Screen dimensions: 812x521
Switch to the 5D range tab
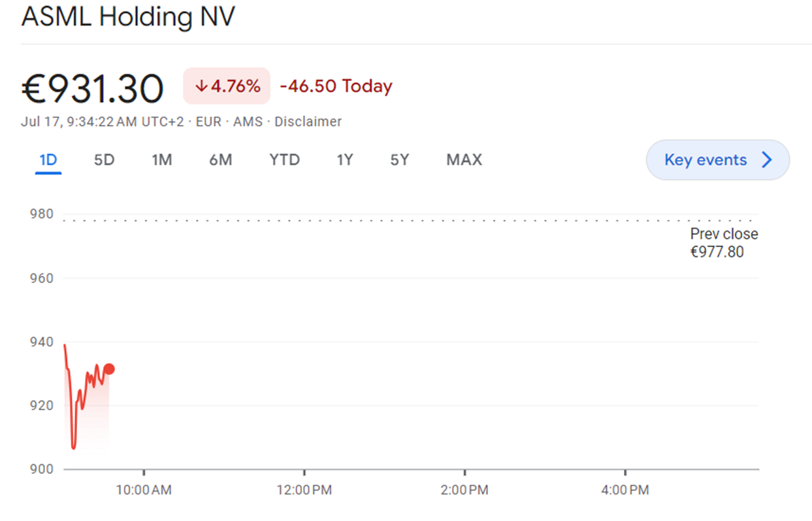pos(104,160)
